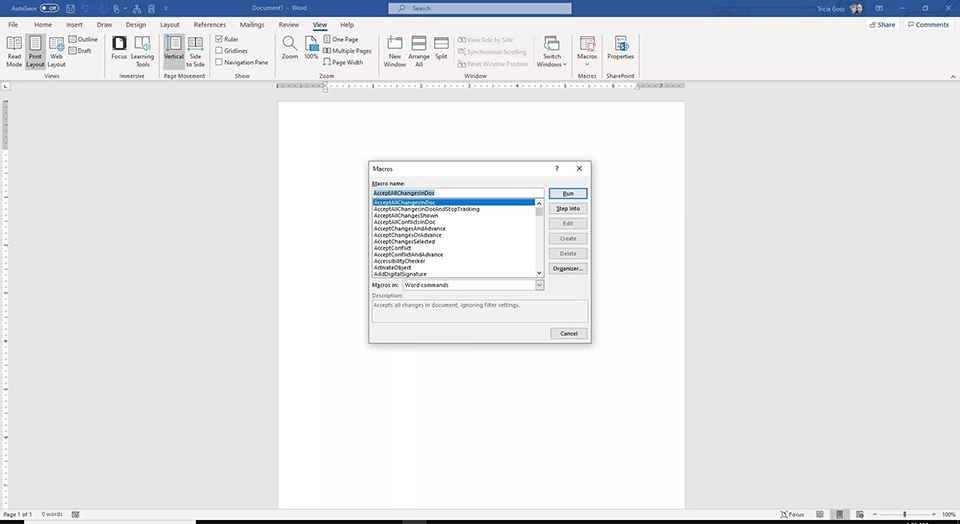960x524 pixels.
Task: Click Arrange All windows
Action: 419,51
